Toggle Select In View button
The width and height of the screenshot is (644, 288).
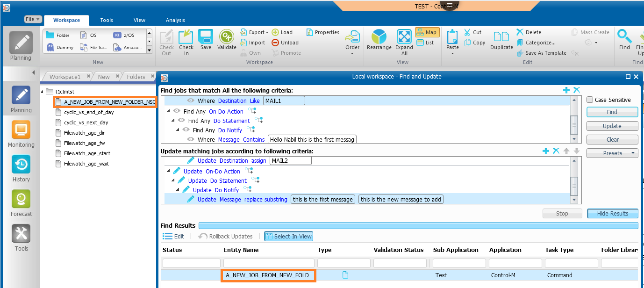288,236
